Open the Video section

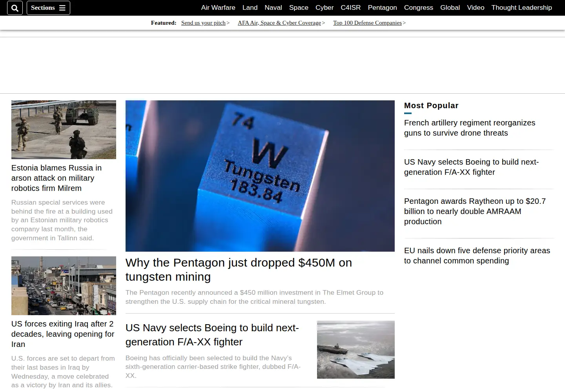point(476,7)
